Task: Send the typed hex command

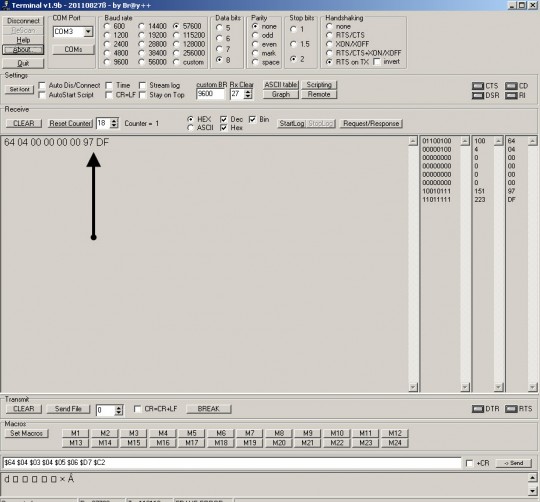Action: point(513,463)
